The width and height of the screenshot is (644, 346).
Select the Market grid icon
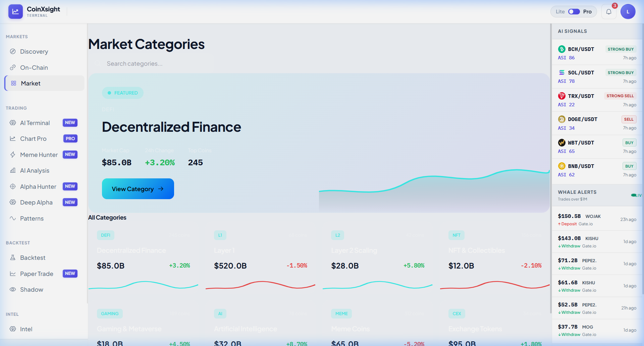[x=13, y=83]
